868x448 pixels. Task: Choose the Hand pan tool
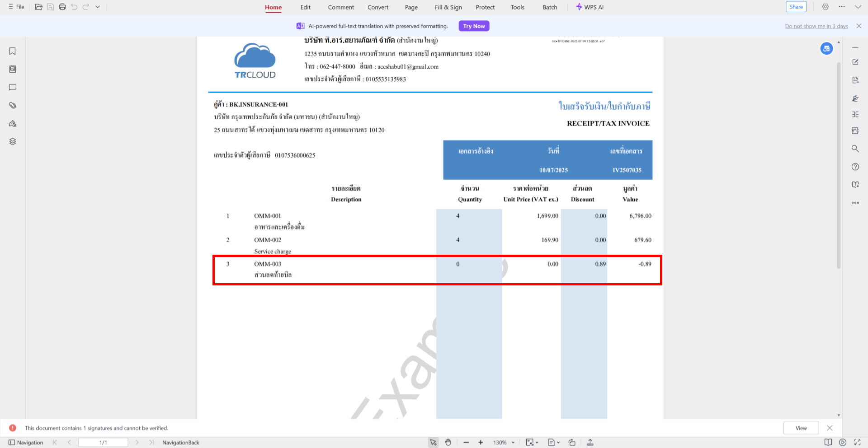pyautogui.click(x=448, y=443)
